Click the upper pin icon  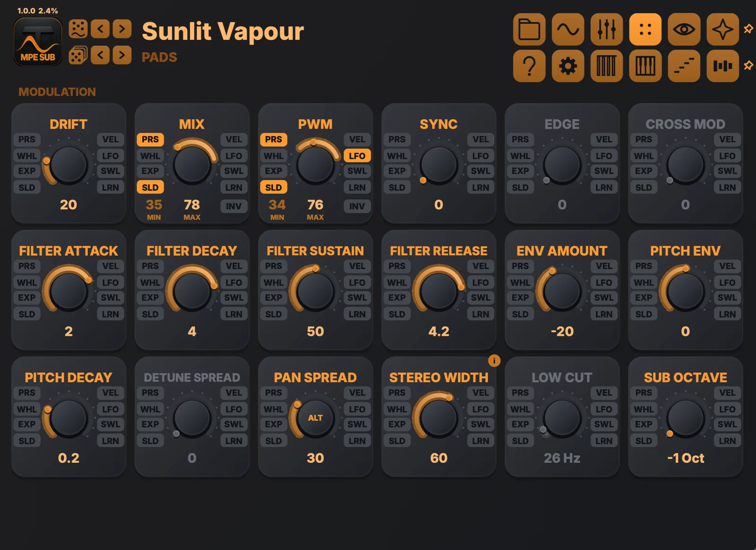pos(748,29)
